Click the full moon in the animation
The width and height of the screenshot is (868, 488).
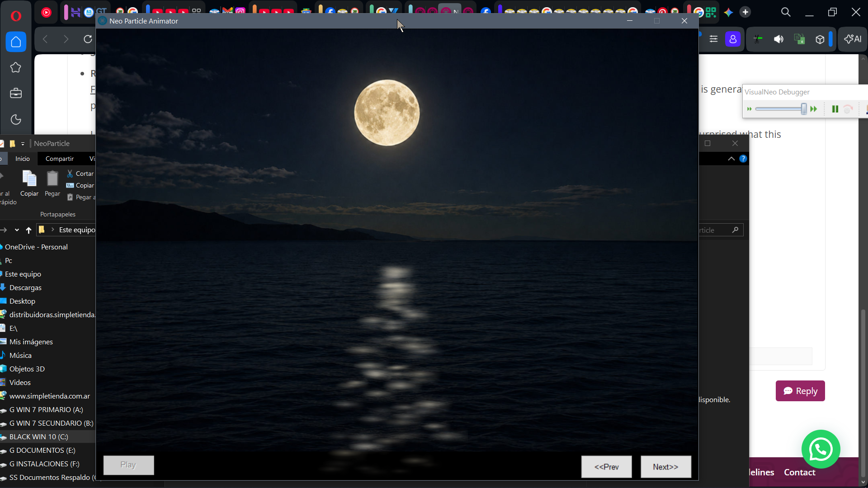click(x=387, y=113)
